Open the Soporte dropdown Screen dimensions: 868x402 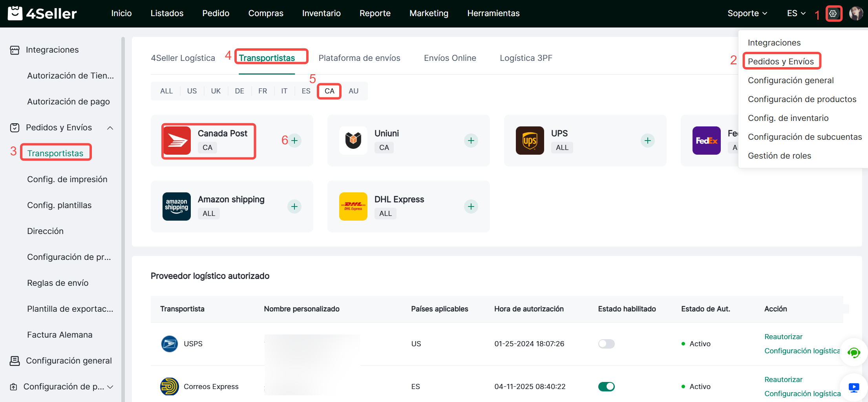tap(747, 13)
